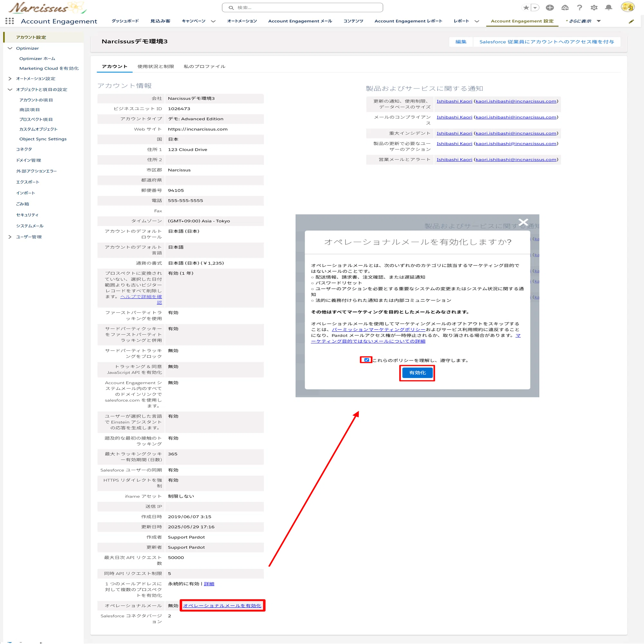644x644 pixels.
Task: Click Ishibashi Kaori link in 重大インシデント row
Action: (454, 133)
